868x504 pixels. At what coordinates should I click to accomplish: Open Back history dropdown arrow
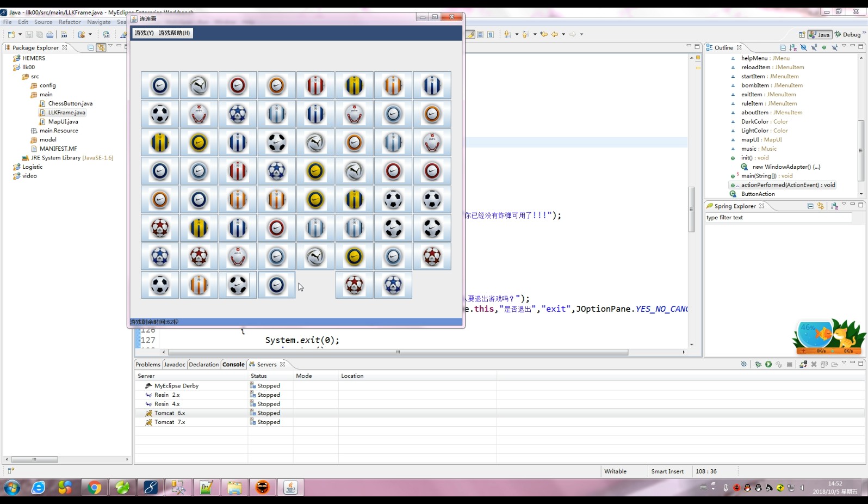563,34
